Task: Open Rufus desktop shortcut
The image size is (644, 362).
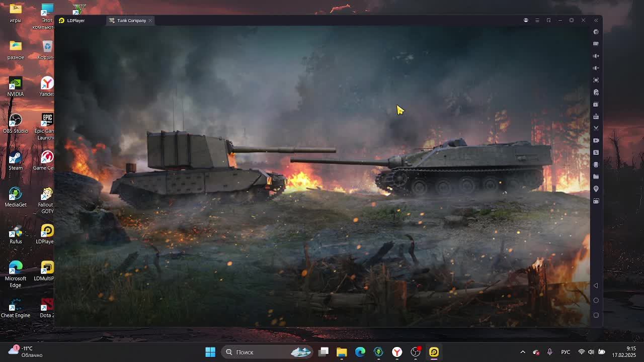Action: pos(16,234)
